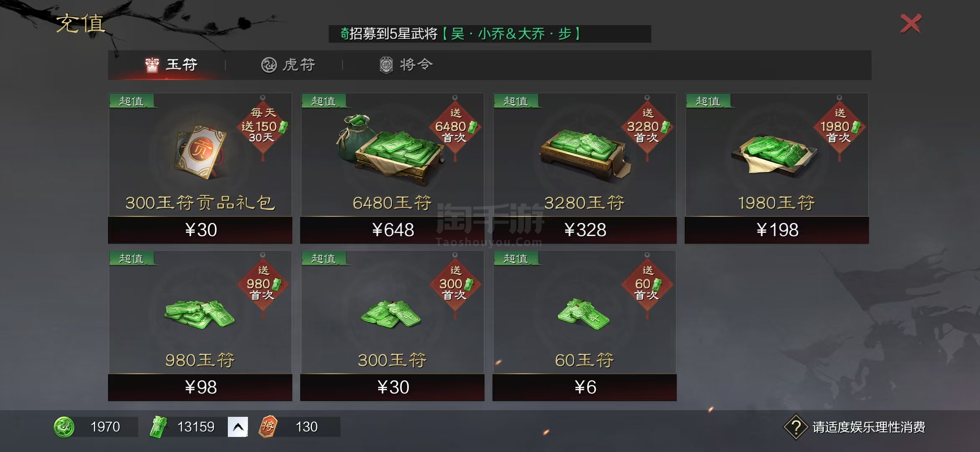Buy the ¥98 jade package
The width and height of the screenshot is (980, 452).
point(200,387)
